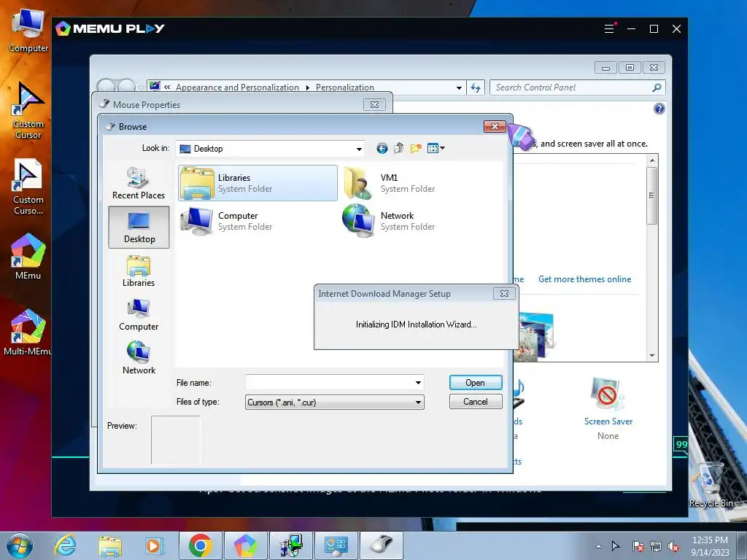Open the Look in Desktop dropdown
Image resolution: width=747 pixels, height=560 pixels.
tap(359, 149)
